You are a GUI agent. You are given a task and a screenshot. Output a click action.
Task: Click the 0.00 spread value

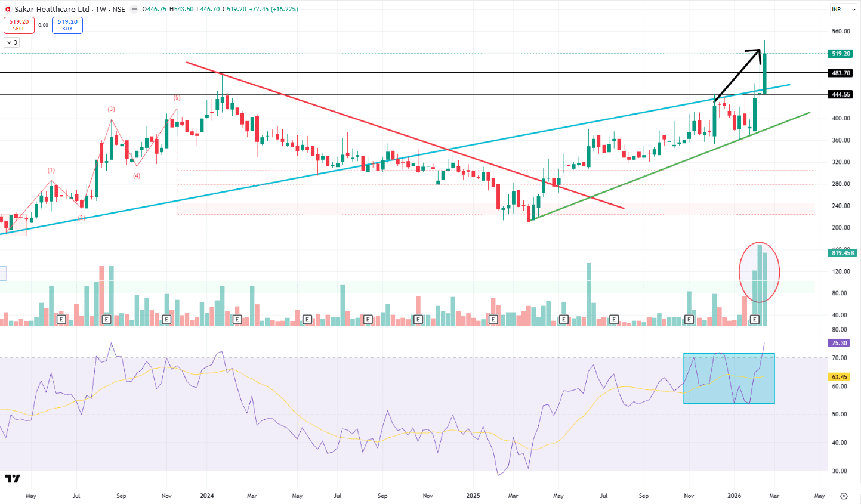(43, 25)
